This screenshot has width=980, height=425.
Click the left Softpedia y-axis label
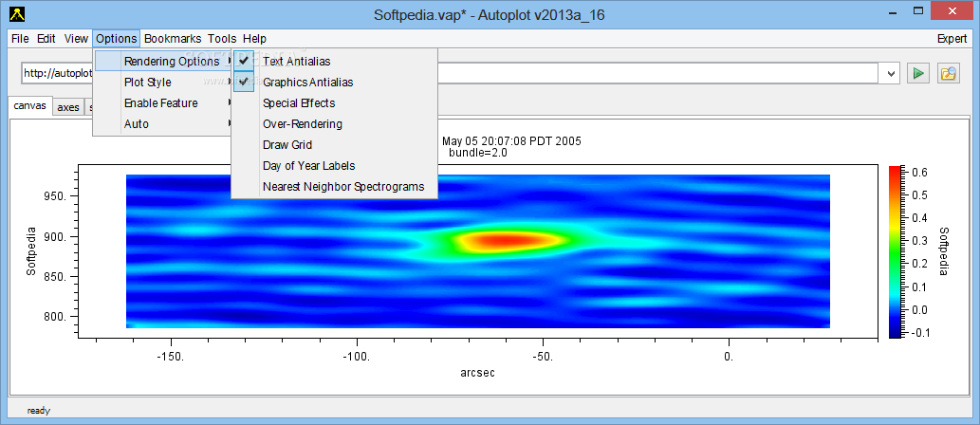click(30, 252)
